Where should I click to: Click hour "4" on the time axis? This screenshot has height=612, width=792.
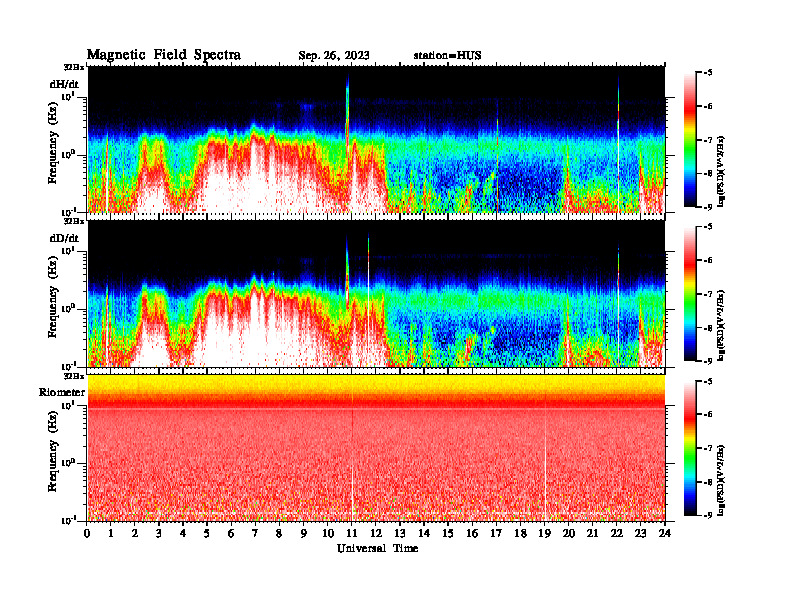[x=183, y=534]
